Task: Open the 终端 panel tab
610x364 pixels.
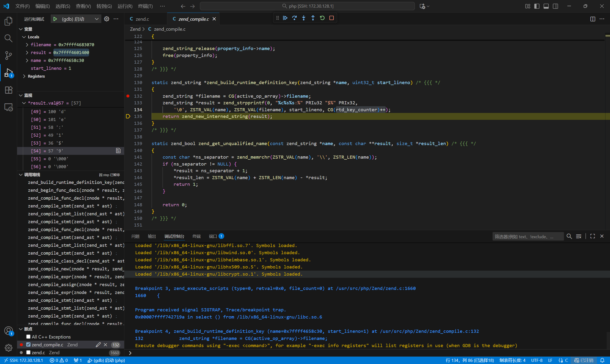Action: [197, 236]
